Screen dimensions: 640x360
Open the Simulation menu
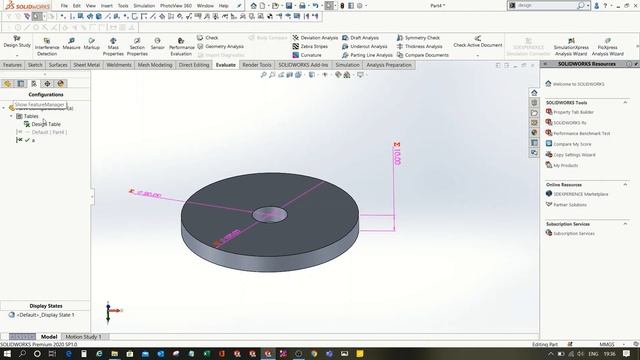click(x=144, y=6)
